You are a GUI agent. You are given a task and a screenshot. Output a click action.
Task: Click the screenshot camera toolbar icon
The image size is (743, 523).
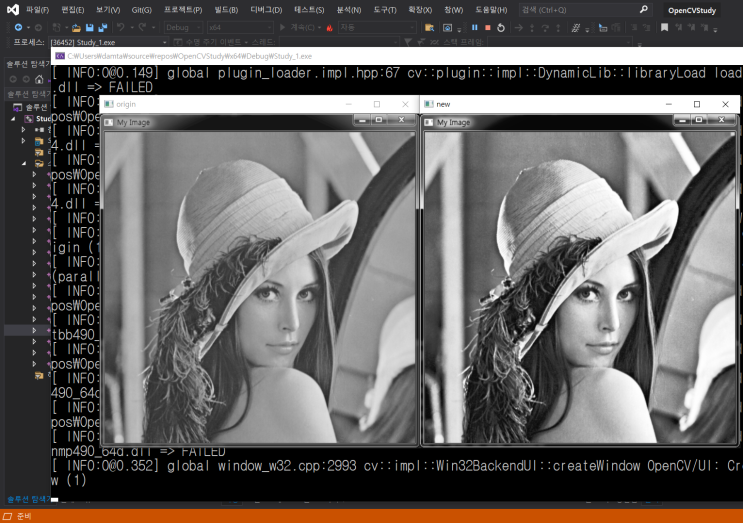[x=447, y=28]
